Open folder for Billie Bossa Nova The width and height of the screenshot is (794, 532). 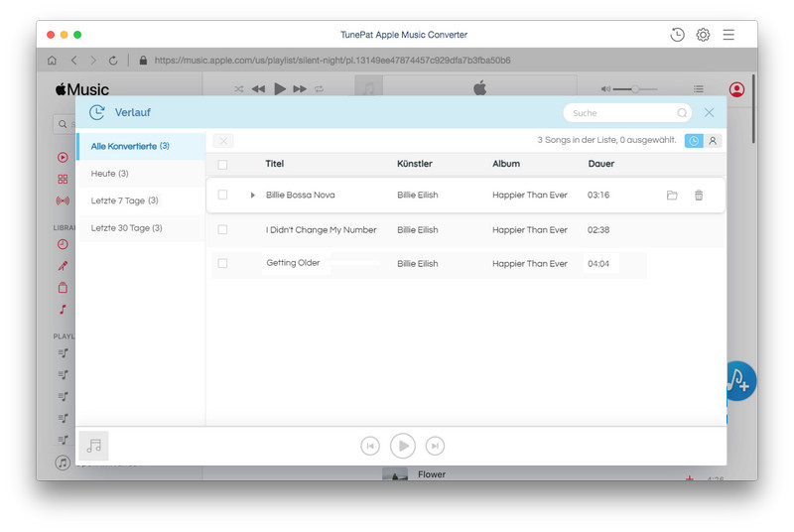[672, 196]
